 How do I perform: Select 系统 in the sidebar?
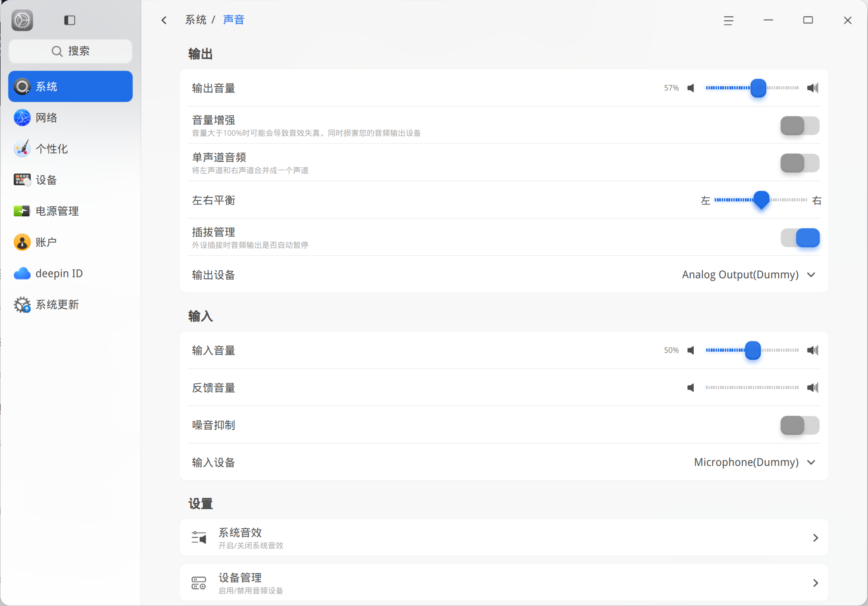[70, 86]
